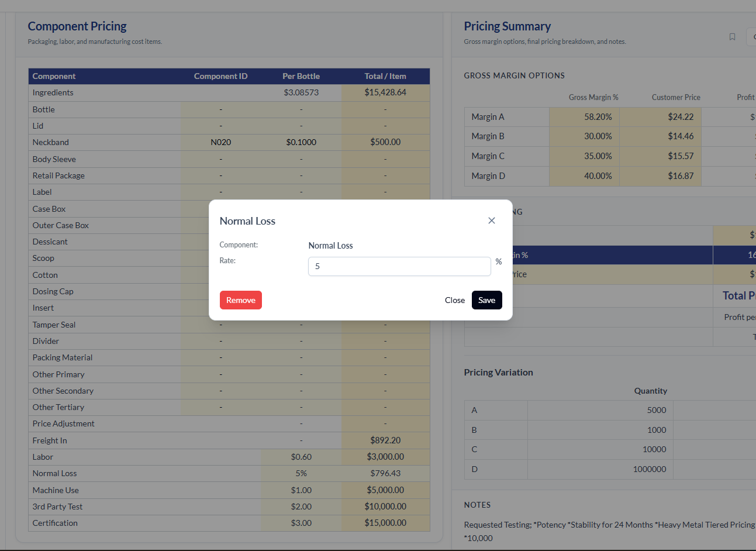Click the Bottle row label

click(43, 109)
